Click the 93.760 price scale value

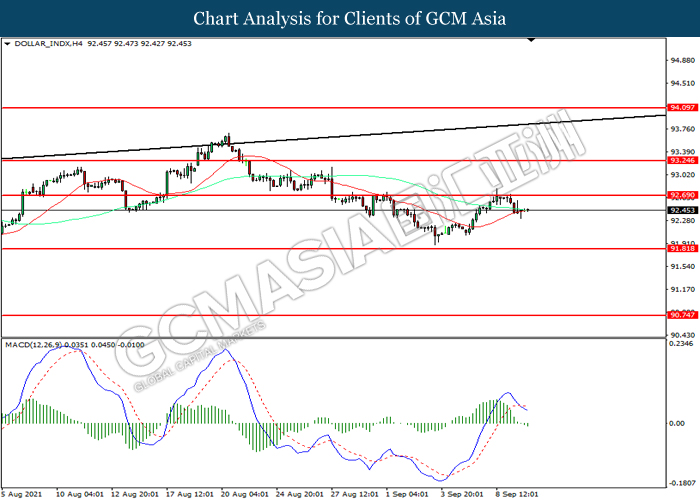683,129
